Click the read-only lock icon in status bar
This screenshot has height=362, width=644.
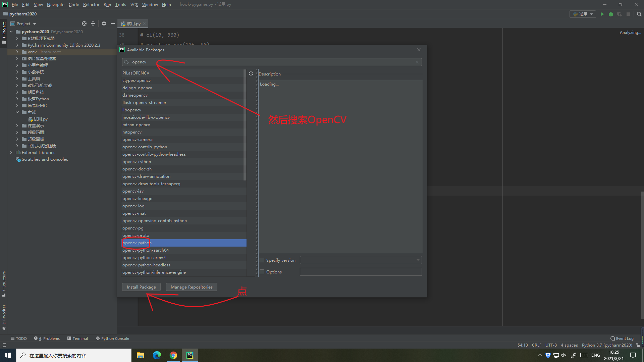click(x=638, y=345)
